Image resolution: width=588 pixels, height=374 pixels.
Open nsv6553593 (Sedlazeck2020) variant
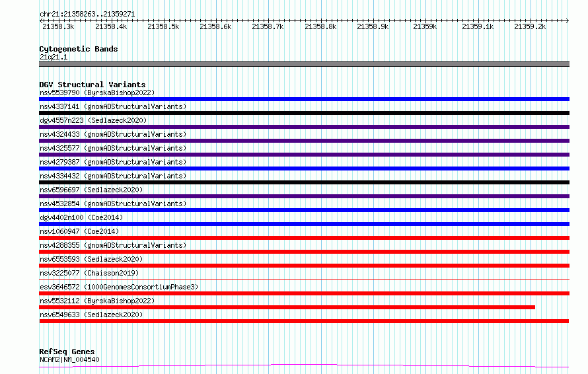91,259
